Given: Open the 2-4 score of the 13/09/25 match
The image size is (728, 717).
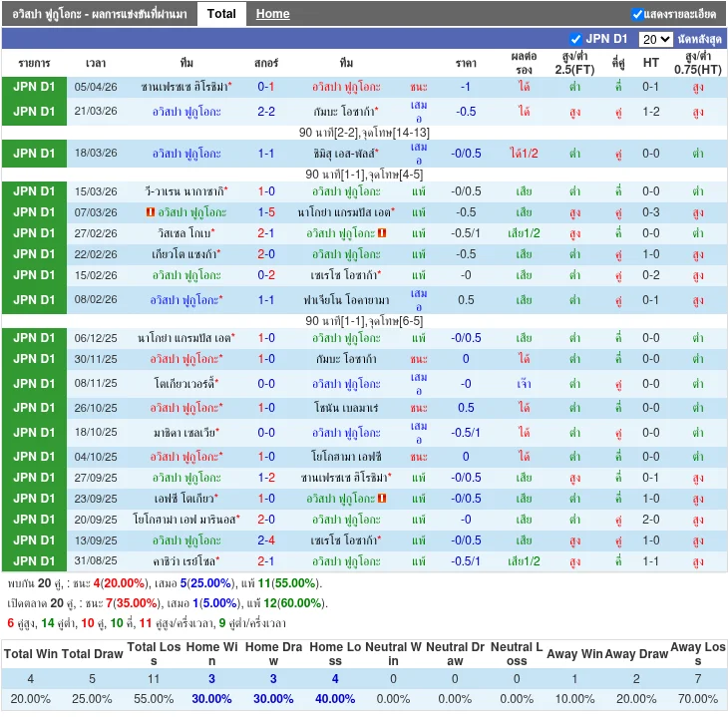Looking at the screenshot, I should 266,540.
